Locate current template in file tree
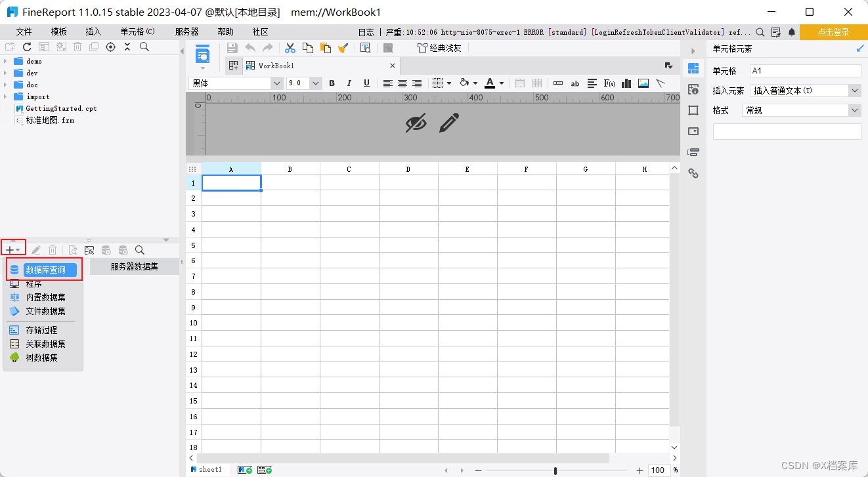This screenshot has width=868, height=477. (110, 47)
